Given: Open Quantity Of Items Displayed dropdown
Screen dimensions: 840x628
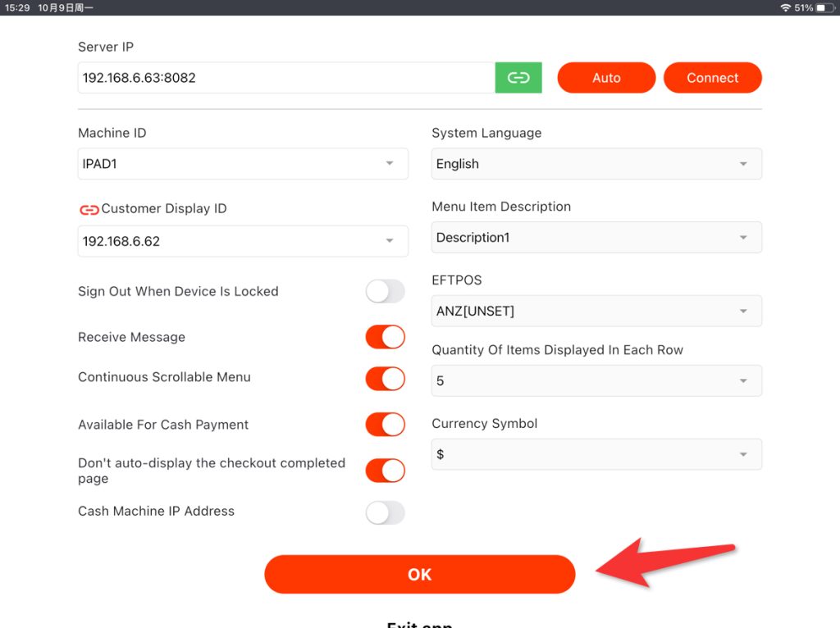Looking at the screenshot, I should (x=596, y=381).
